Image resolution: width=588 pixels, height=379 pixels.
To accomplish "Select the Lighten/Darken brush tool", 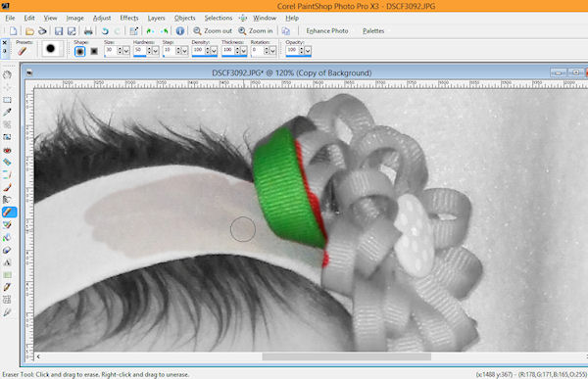I will (7, 200).
